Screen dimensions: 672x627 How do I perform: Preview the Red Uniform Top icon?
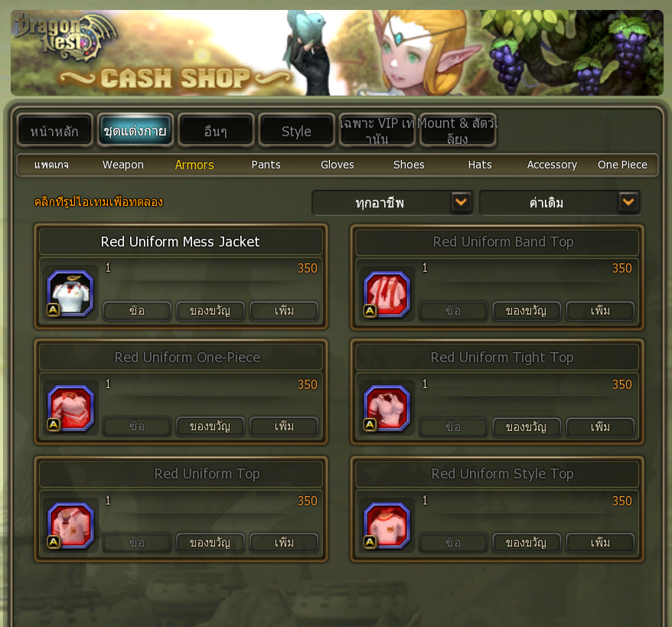(70, 525)
